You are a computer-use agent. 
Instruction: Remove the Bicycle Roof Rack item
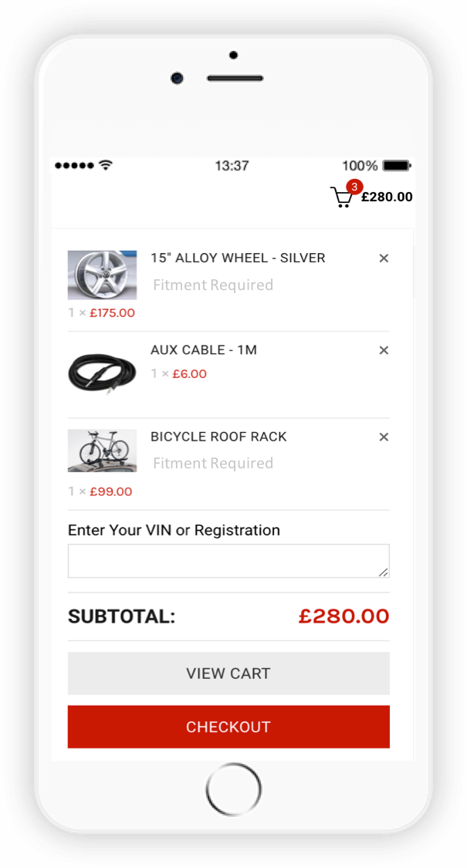tap(384, 437)
